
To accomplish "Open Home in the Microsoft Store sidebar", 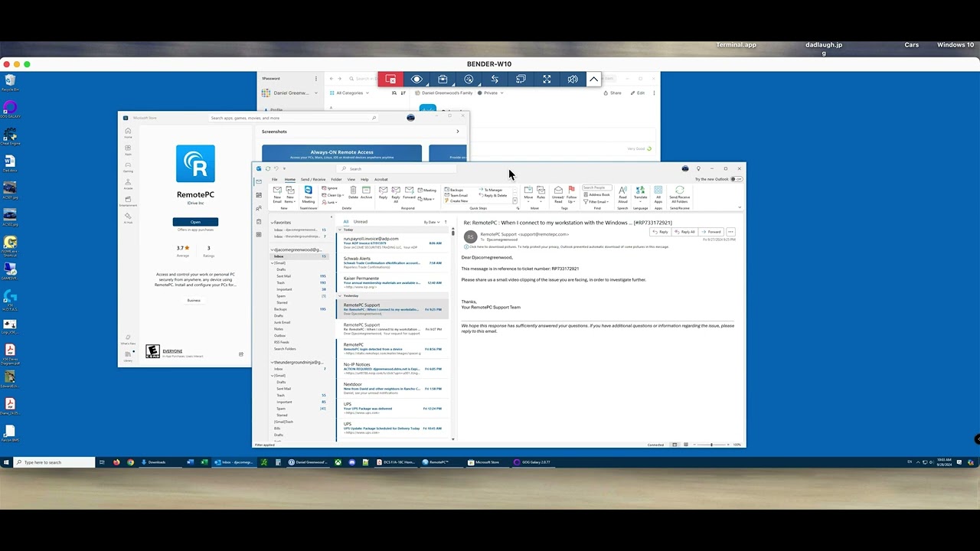I will (x=128, y=132).
